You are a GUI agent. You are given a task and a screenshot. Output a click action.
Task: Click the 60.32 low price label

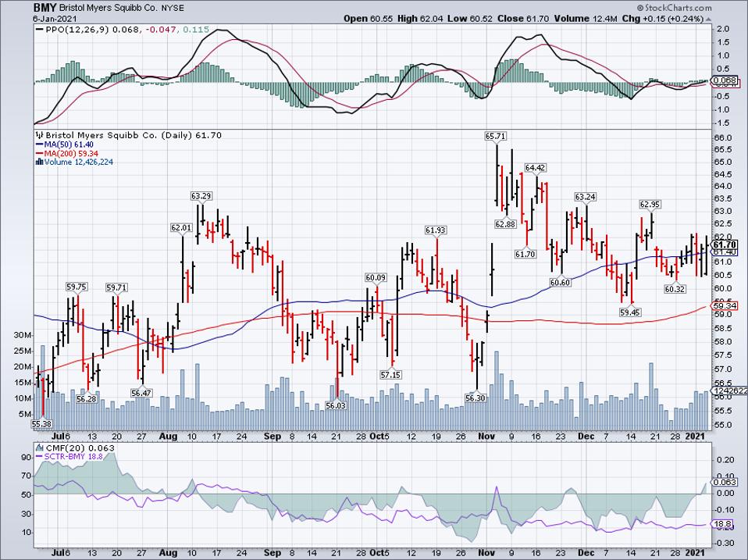tap(675, 289)
